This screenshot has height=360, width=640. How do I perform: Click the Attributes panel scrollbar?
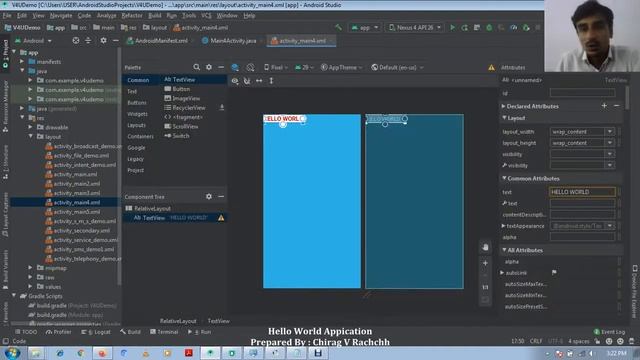(x=627, y=98)
